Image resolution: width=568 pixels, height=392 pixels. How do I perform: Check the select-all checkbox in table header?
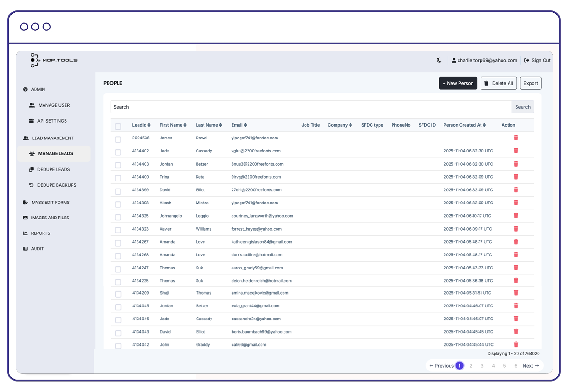click(x=117, y=125)
